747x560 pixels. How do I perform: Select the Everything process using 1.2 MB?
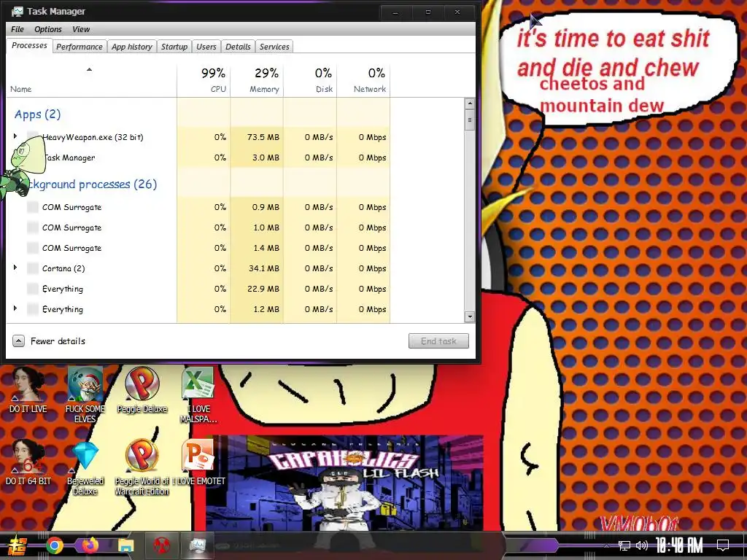pos(198,309)
